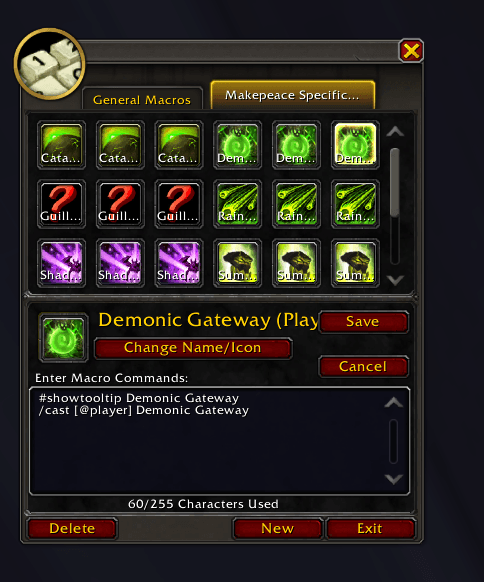484x582 pixels.
Task: Select the last Rain of Fire macro
Action: click(x=355, y=204)
